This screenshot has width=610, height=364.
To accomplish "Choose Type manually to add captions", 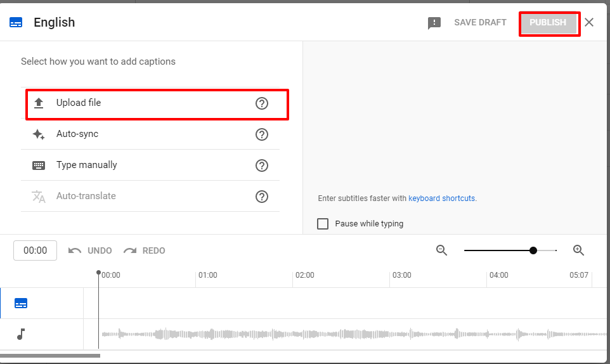I will pyautogui.click(x=87, y=165).
